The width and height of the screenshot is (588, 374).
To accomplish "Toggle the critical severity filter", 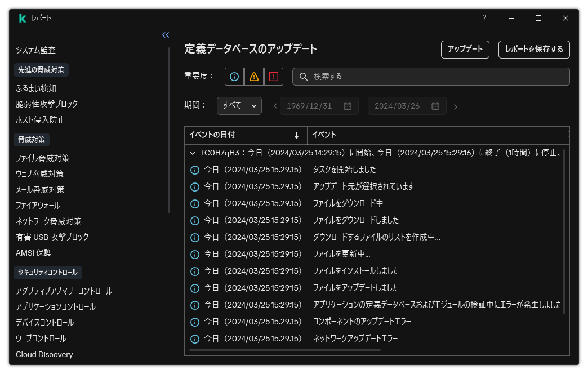I will pyautogui.click(x=273, y=77).
